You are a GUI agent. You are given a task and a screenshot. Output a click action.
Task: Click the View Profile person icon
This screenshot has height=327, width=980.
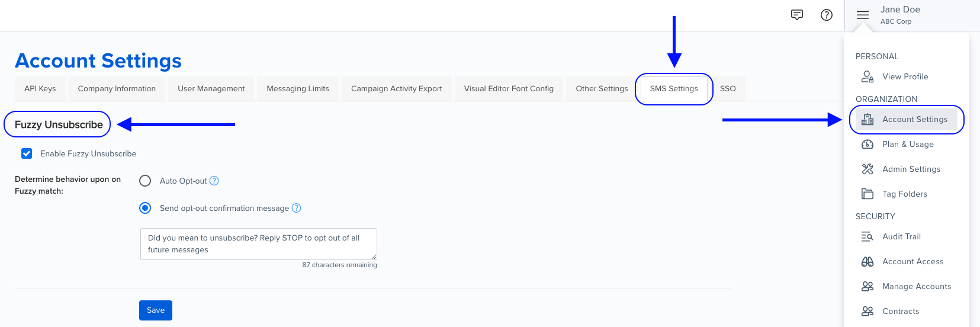pyautogui.click(x=867, y=76)
